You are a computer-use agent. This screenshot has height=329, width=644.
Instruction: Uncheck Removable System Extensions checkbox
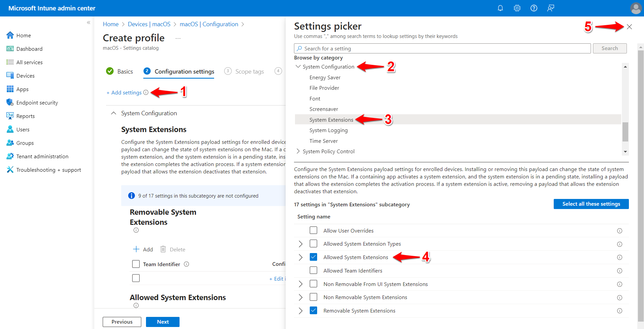(x=313, y=311)
